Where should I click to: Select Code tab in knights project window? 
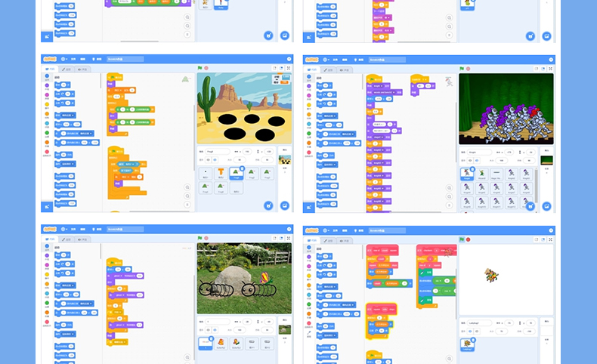point(312,70)
